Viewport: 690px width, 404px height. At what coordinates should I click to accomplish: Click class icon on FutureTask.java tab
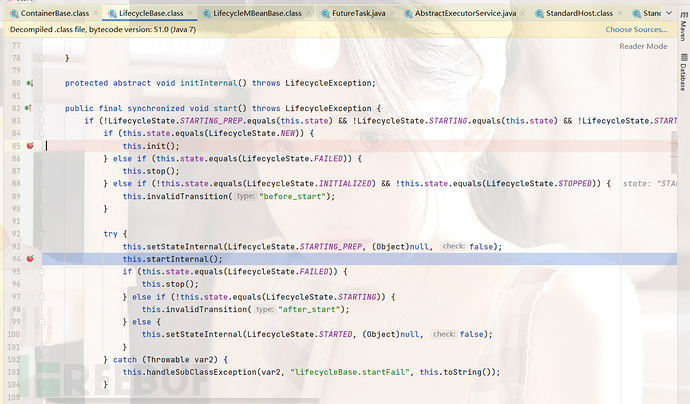(325, 14)
